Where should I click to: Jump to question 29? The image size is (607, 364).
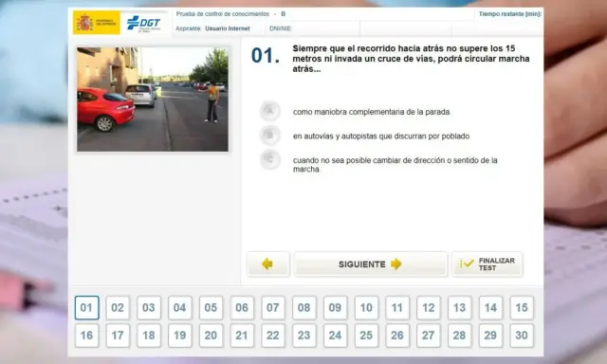coord(490,335)
